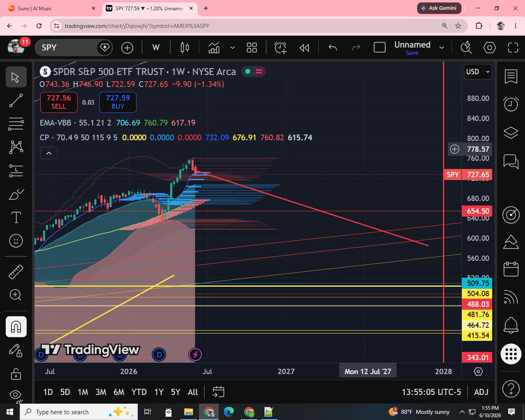
Task: Select the trend line drawing tool
Action: [16, 101]
